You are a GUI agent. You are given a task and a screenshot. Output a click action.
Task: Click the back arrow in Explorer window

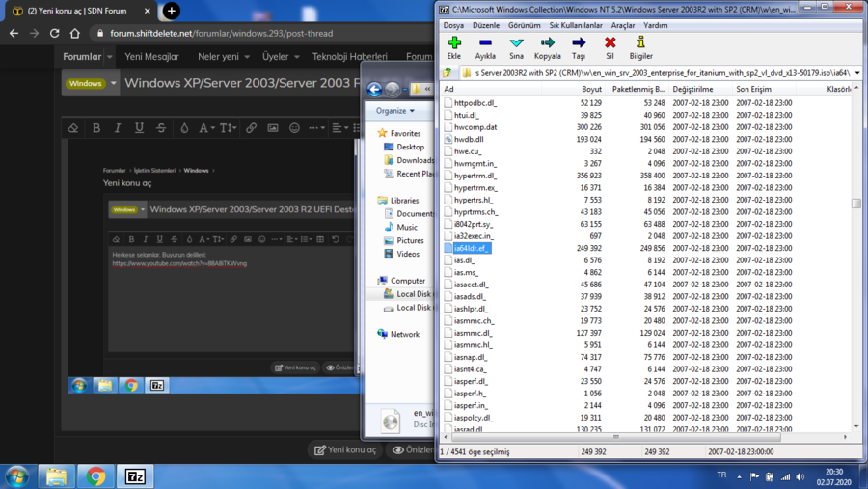coord(374,89)
